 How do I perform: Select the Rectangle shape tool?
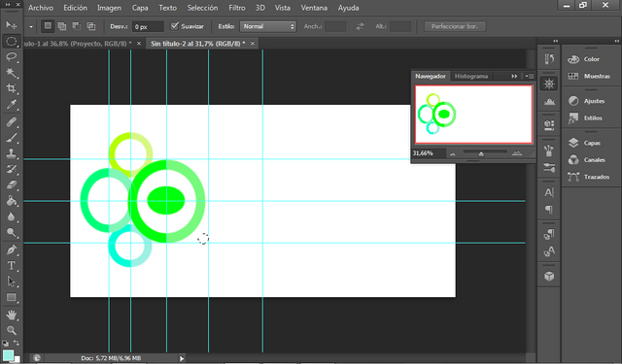[11, 297]
